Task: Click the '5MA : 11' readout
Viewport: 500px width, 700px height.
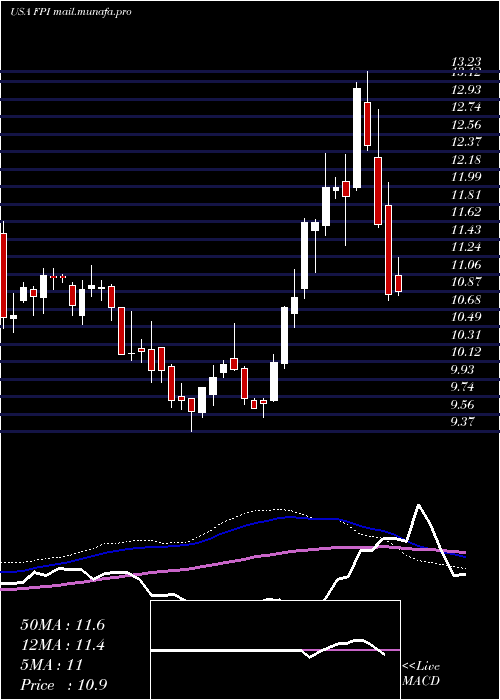Action: point(52,665)
